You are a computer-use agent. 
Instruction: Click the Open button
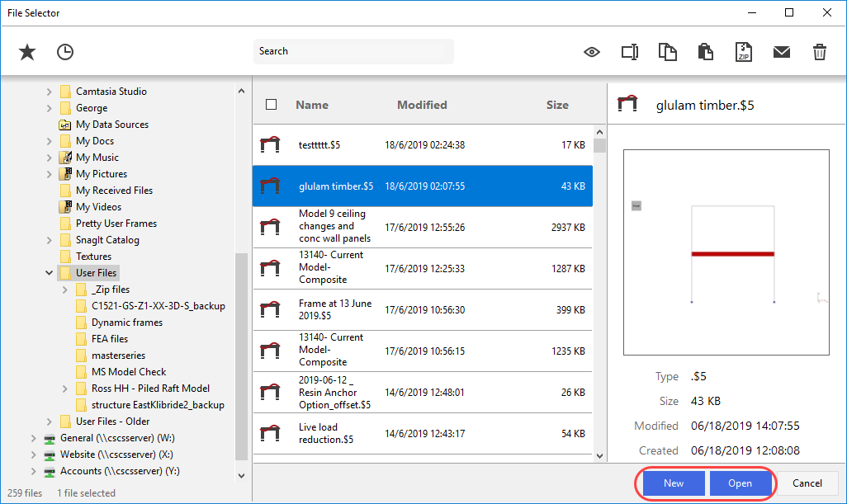pyautogui.click(x=740, y=483)
